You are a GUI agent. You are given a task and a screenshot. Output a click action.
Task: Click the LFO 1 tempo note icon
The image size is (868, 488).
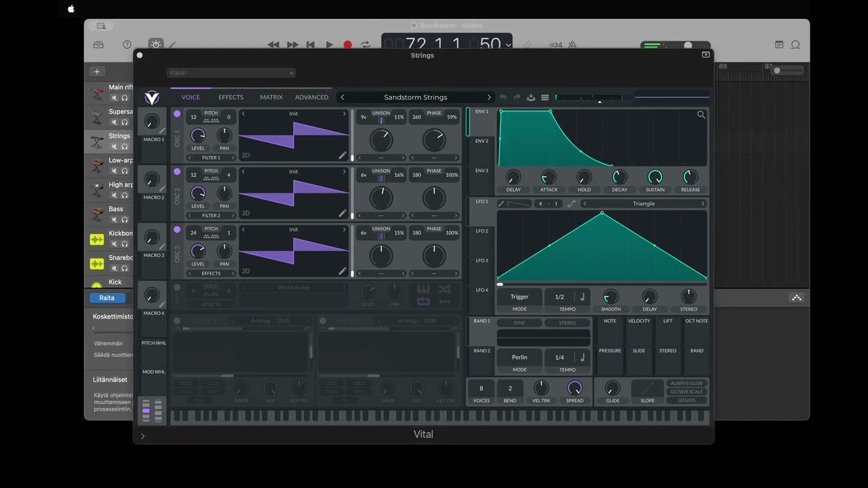(582, 297)
